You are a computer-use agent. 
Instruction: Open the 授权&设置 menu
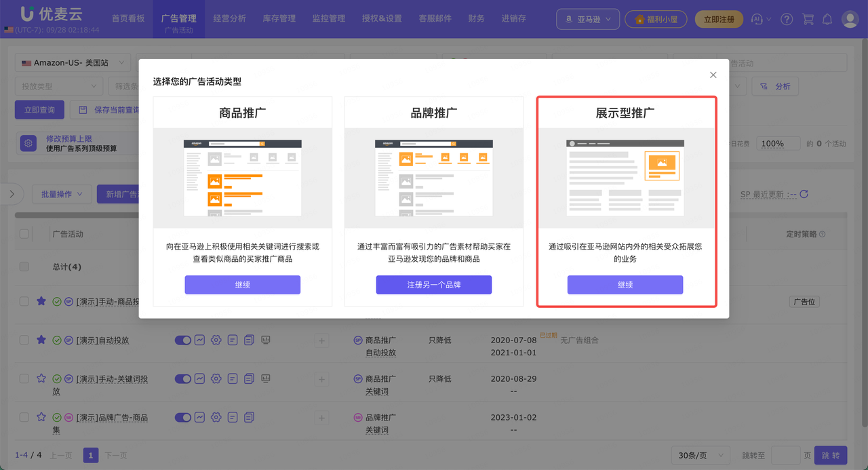click(382, 19)
